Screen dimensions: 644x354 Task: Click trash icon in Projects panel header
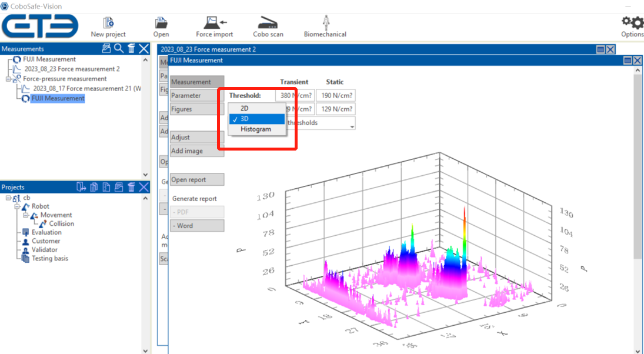click(x=131, y=187)
